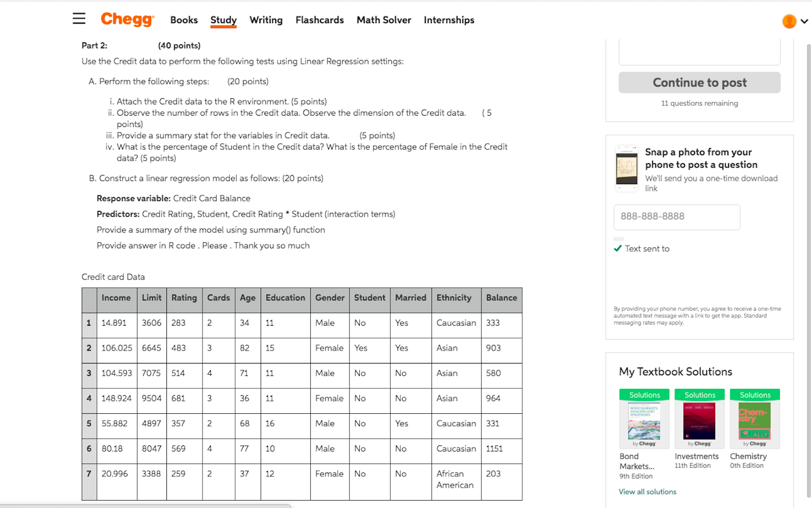Switch to the Study tab
Image resolution: width=812 pixels, height=508 pixels.
click(223, 20)
